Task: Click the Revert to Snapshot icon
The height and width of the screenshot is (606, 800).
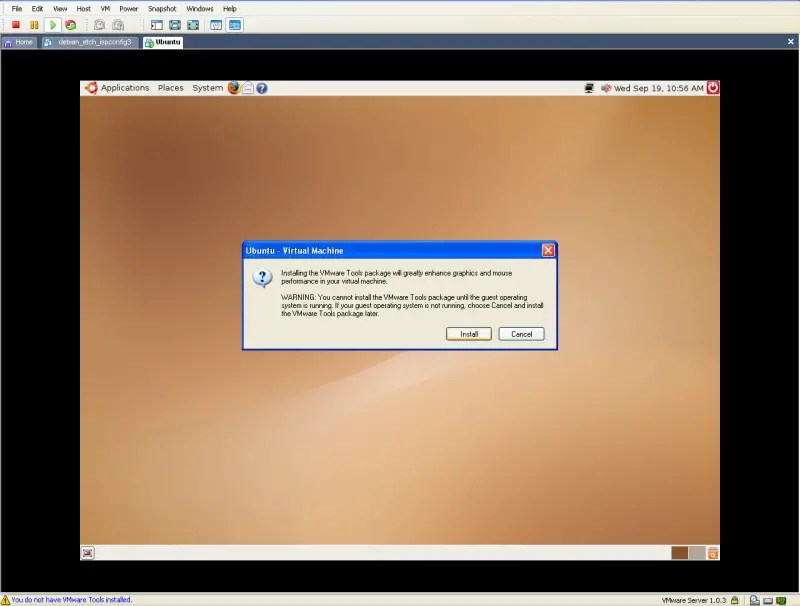Action: click(118, 24)
